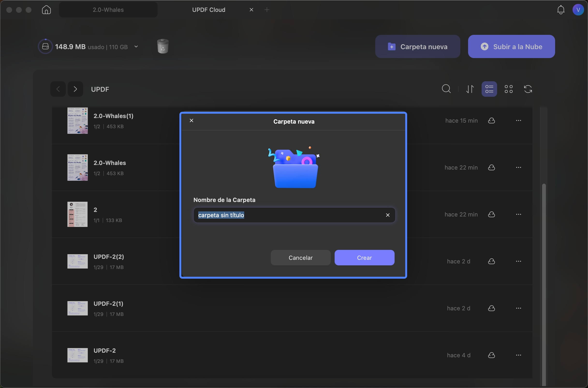Open user avatar V profile
The image size is (588, 388).
tap(578, 10)
